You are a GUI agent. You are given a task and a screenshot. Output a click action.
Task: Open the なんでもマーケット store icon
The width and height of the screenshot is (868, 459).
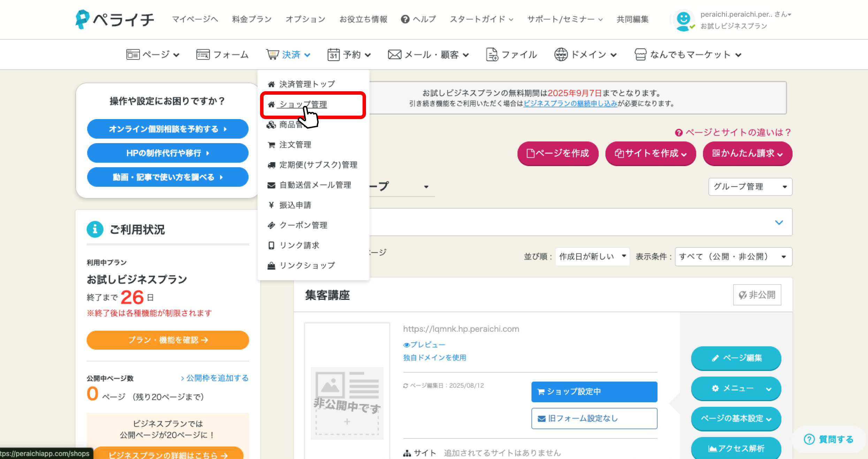641,54
